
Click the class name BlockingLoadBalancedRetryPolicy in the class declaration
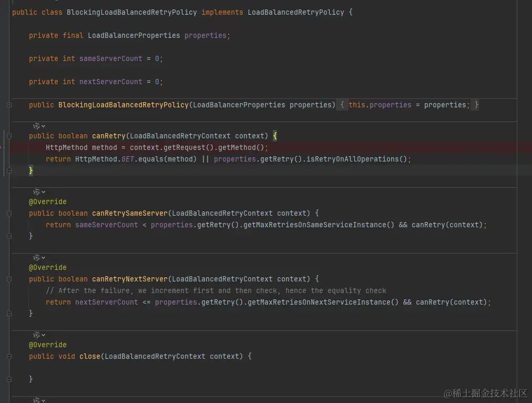pyautogui.click(x=131, y=12)
